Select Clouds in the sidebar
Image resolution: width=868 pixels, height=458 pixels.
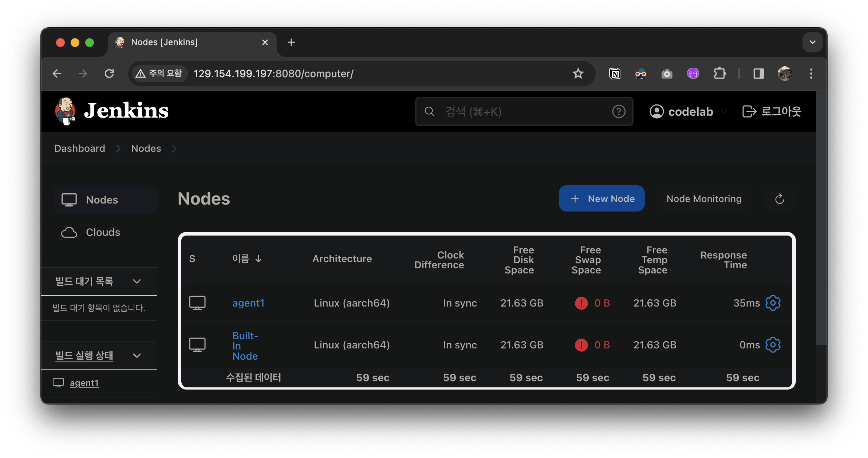(103, 232)
